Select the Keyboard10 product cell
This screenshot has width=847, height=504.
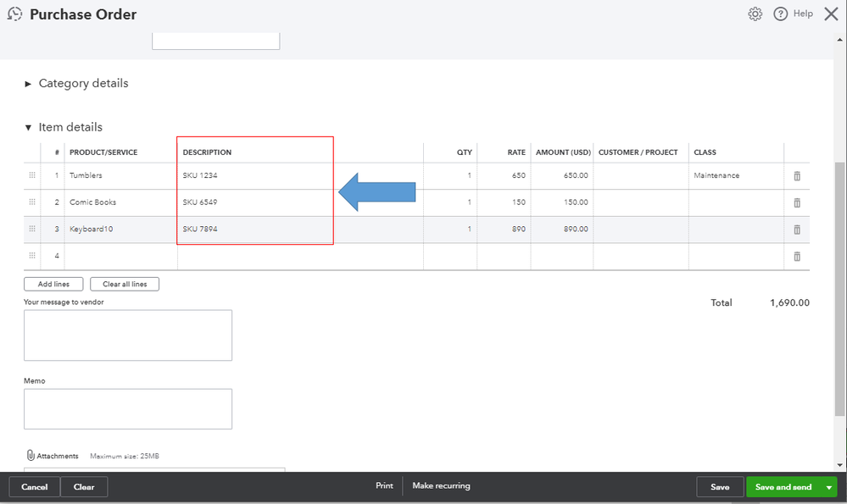point(120,229)
